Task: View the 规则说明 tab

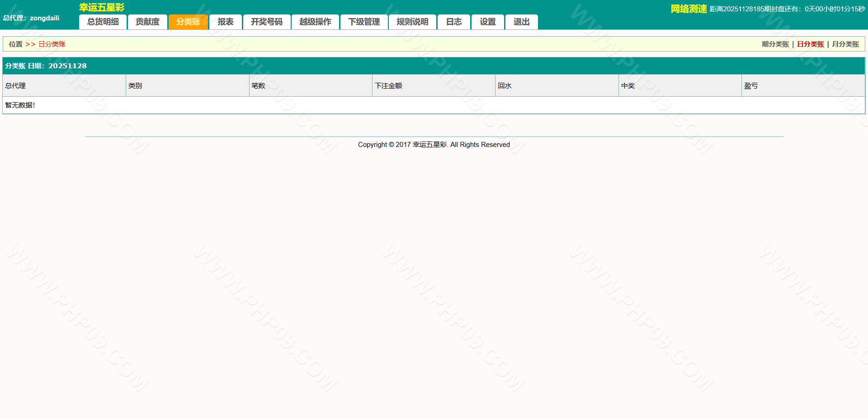Action: tap(412, 22)
